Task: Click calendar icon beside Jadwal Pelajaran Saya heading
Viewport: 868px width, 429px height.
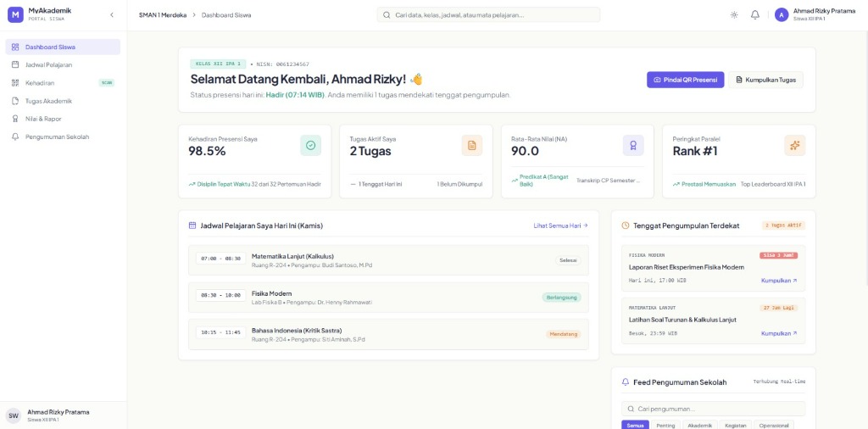Action: [x=192, y=226]
